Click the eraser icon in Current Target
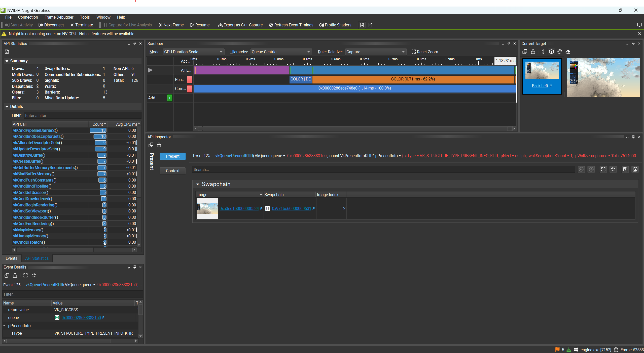Image resolution: width=644 pixels, height=353 pixels. (x=568, y=52)
